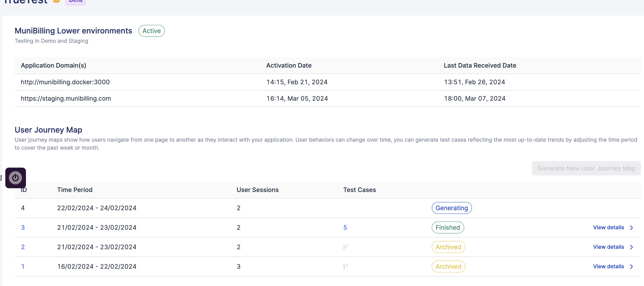
Task: Click the three-dot drag handle at left edge
Action: pyautogui.click(x=1, y=178)
